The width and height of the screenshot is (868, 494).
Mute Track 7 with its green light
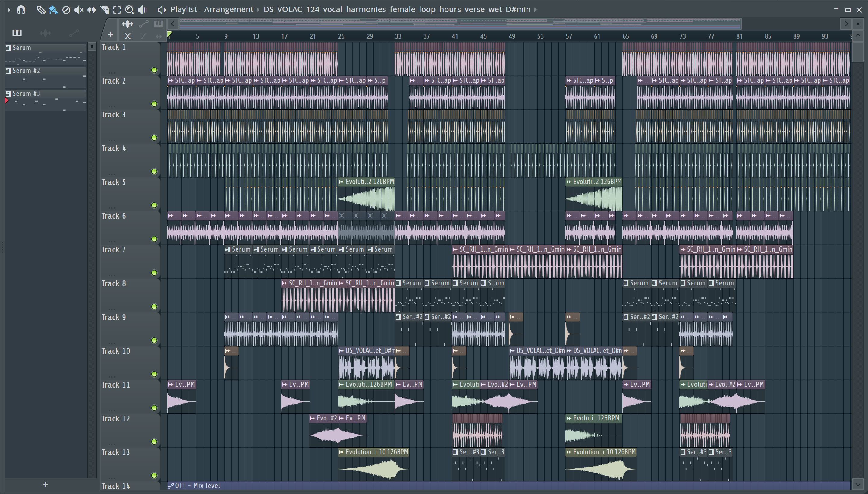click(154, 273)
